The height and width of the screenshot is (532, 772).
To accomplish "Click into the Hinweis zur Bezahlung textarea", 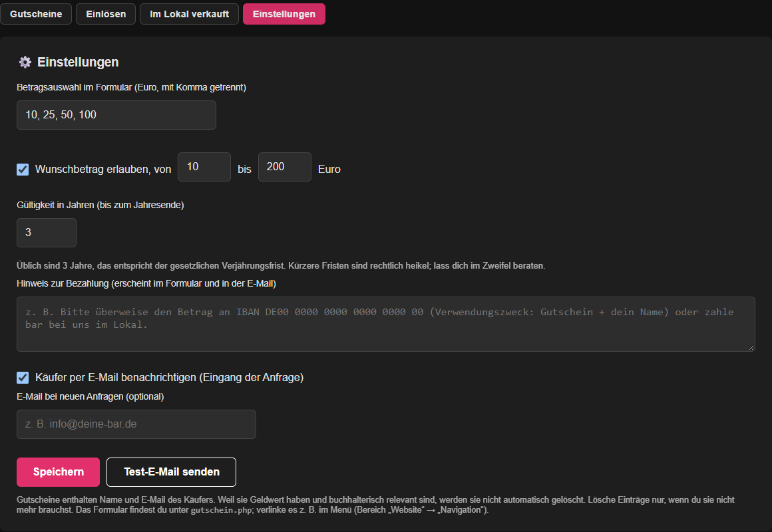I will (386, 325).
